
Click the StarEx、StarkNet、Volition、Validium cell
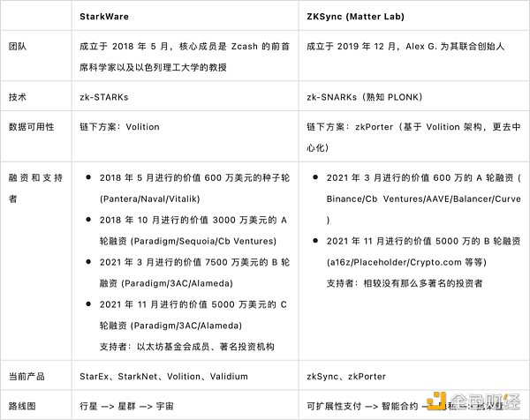[163, 377]
